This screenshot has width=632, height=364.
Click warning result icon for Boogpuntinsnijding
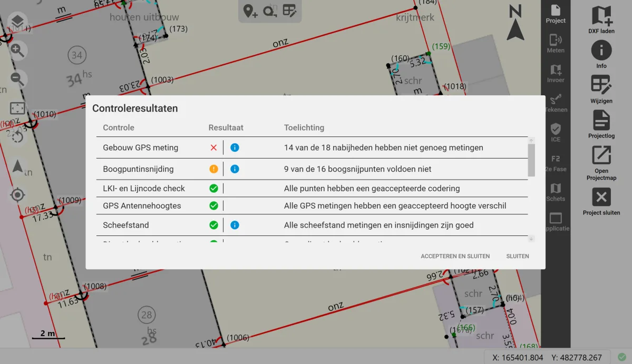213,169
